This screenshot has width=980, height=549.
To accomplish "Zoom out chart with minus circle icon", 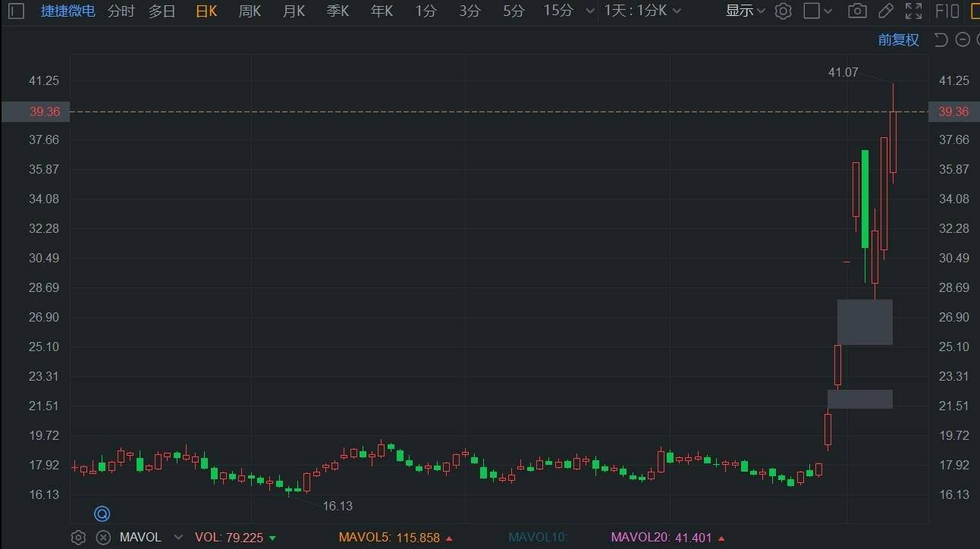I will [963, 40].
